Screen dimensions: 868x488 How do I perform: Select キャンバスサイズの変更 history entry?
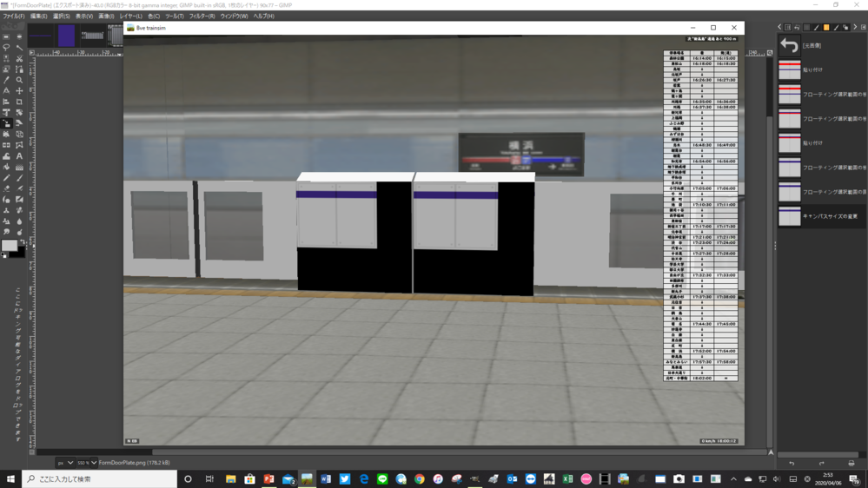tap(823, 216)
